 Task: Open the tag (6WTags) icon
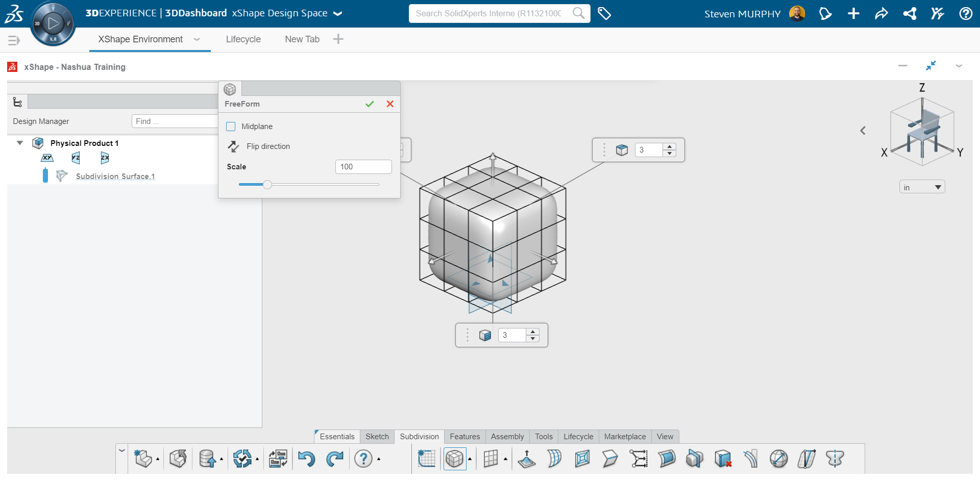pos(604,14)
